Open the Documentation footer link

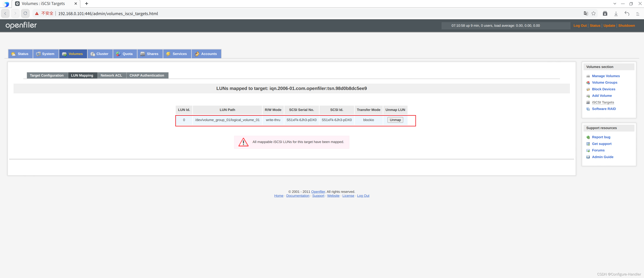click(x=298, y=196)
